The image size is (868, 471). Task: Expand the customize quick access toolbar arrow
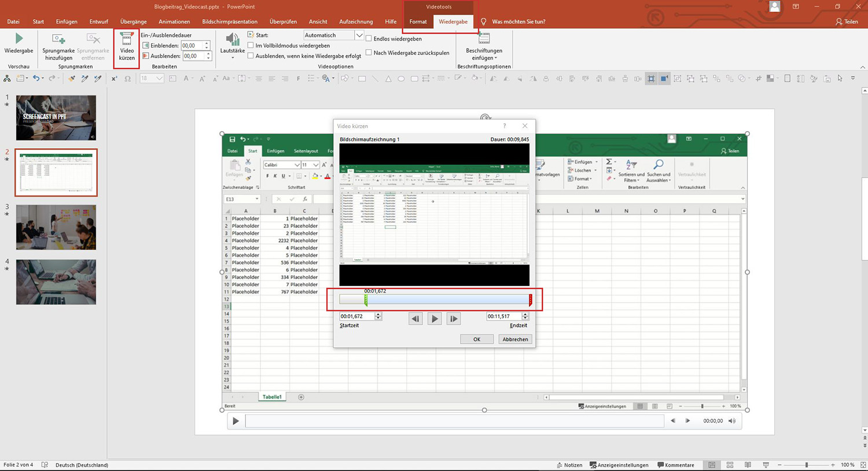pos(852,79)
